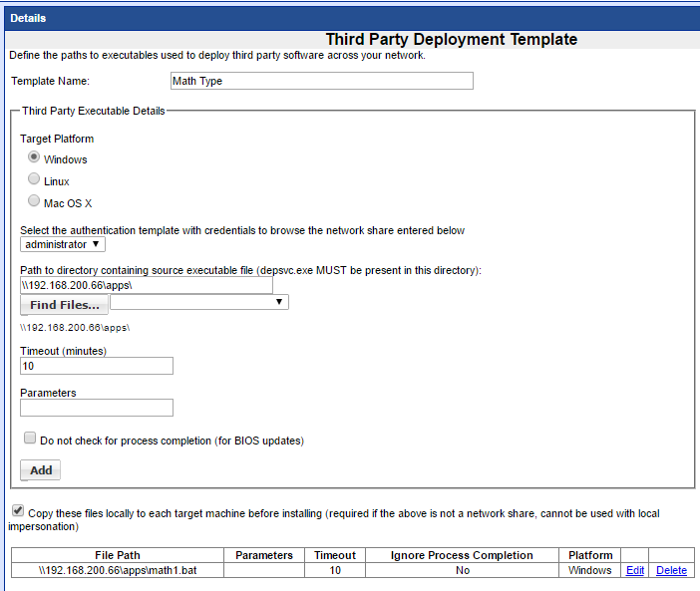Open the Edit link for math1.bat
Image resolution: width=700 pixels, height=591 pixels.
[x=634, y=571]
